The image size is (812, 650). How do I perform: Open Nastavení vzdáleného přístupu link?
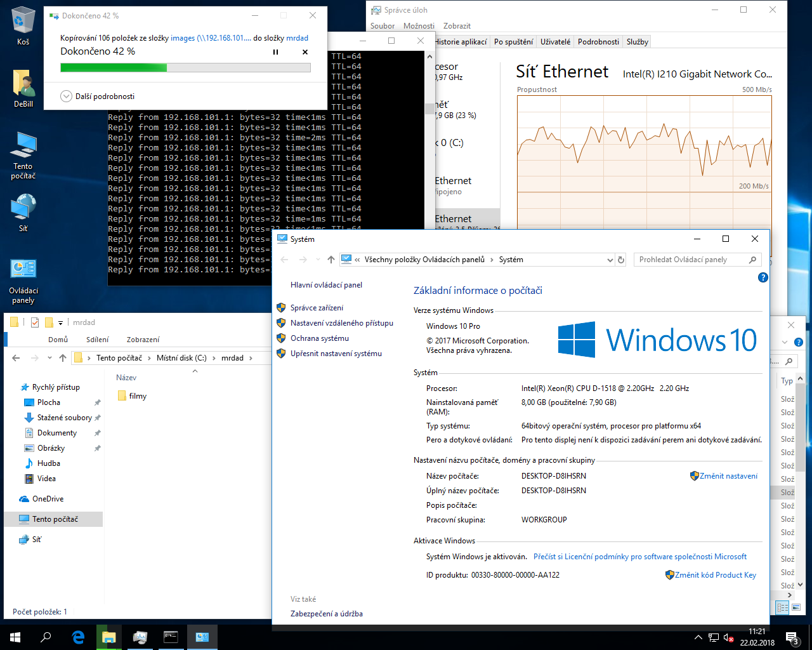click(342, 323)
